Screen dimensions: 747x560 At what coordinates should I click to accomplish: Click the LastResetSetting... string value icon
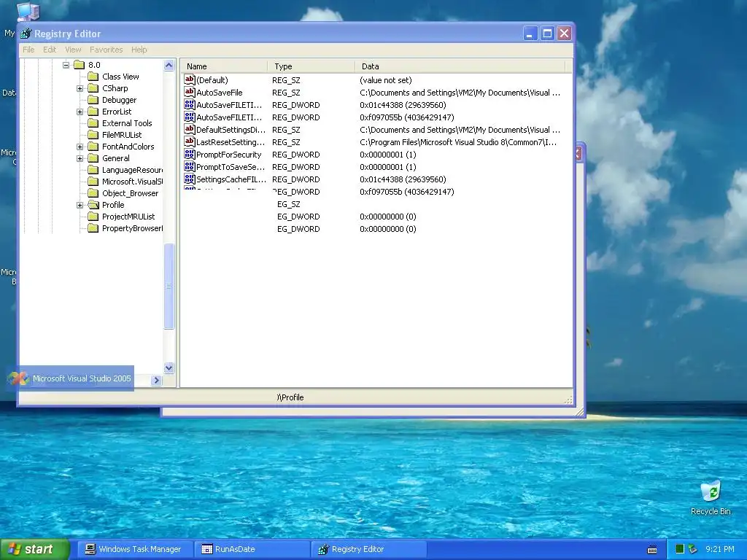[x=189, y=142]
